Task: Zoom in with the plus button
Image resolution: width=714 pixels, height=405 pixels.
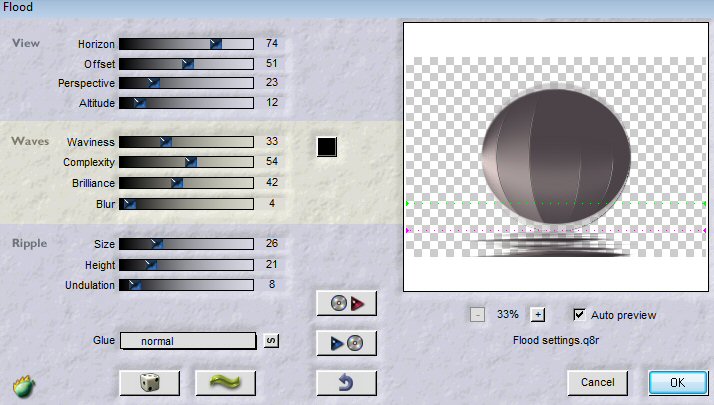Action: tap(538, 314)
